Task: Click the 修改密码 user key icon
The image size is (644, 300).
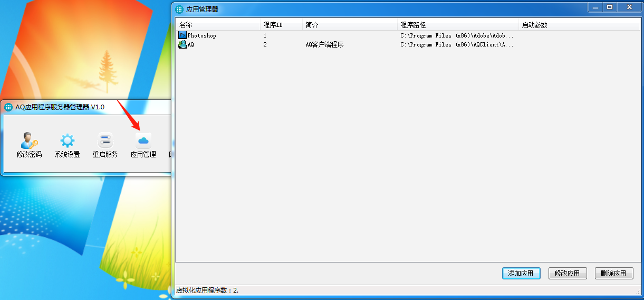Action: click(29, 140)
